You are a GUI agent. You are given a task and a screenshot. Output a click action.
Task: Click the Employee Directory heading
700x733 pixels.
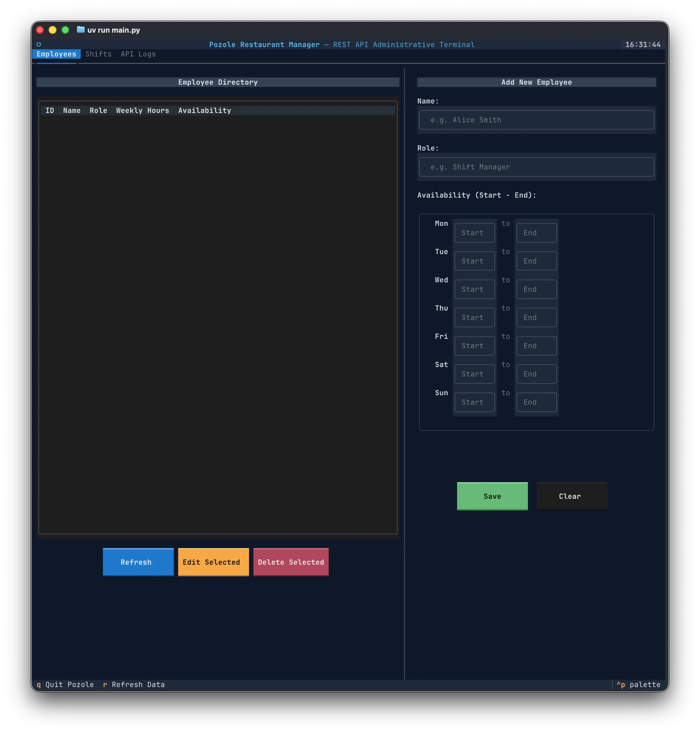tap(218, 82)
